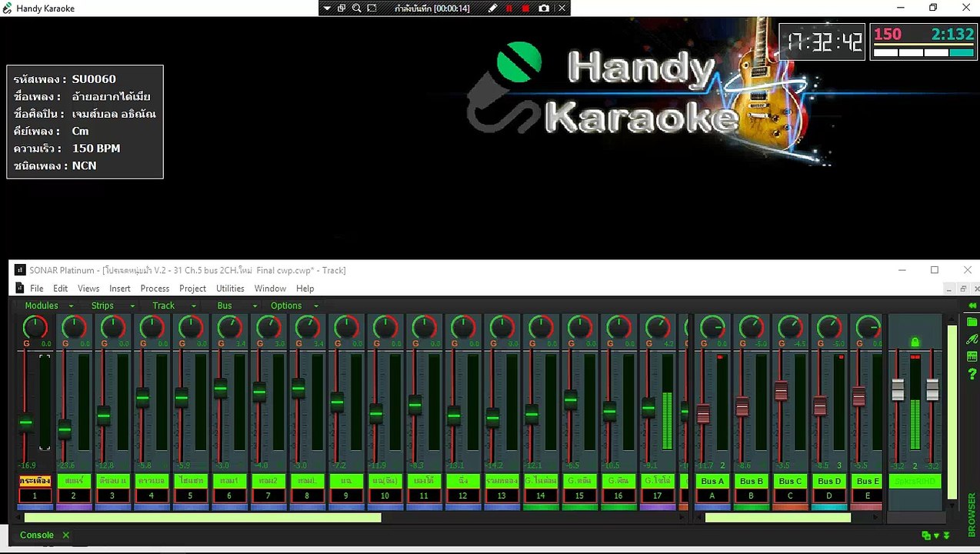Click the track strips horizontal scrollbar
980x554 pixels.
[x=203, y=518]
